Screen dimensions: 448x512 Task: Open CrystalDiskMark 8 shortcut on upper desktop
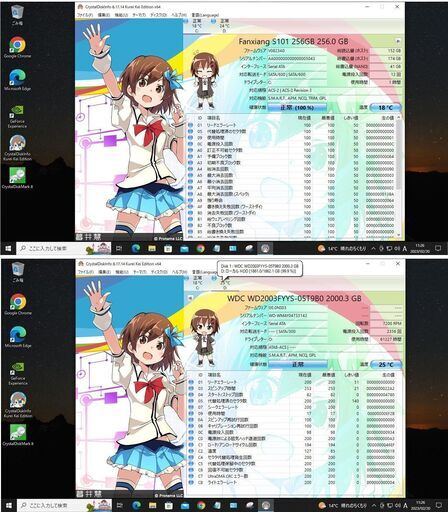pos(17,178)
